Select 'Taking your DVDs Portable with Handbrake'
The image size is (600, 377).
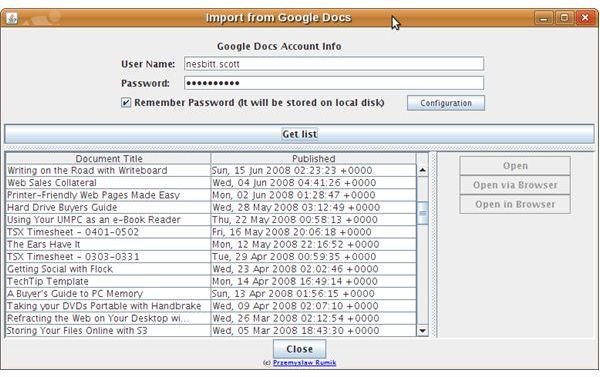108,306
